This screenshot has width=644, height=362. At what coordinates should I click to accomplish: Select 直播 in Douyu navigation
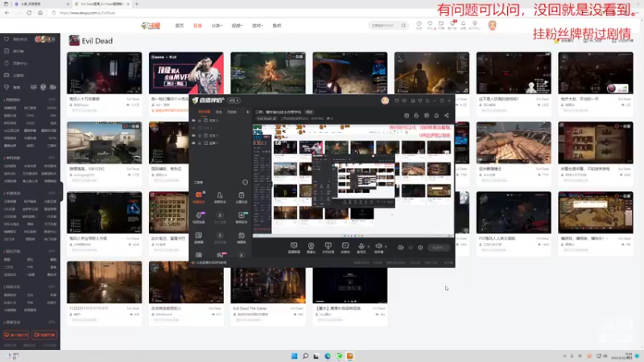pos(197,26)
